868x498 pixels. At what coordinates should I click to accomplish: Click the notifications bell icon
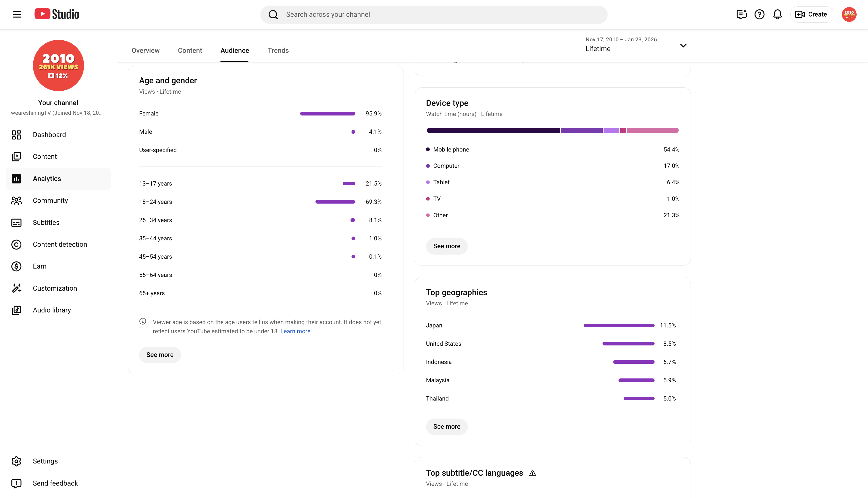[x=777, y=14]
